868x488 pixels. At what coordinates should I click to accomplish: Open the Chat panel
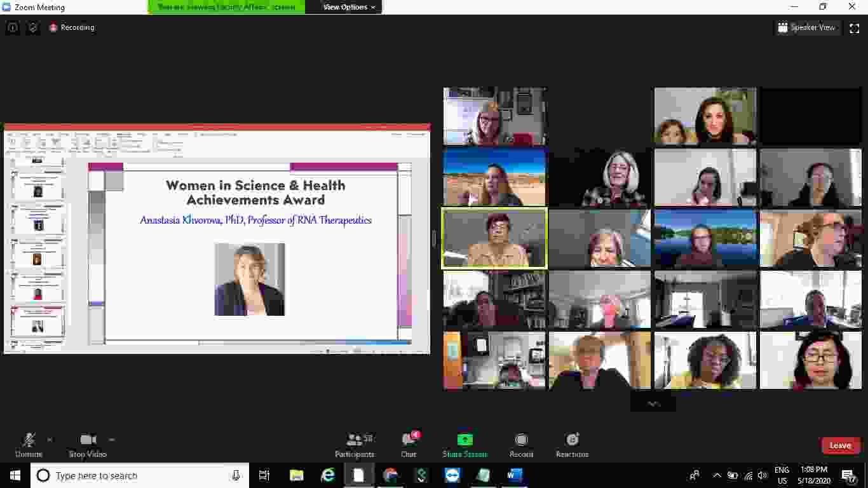tap(409, 444)
